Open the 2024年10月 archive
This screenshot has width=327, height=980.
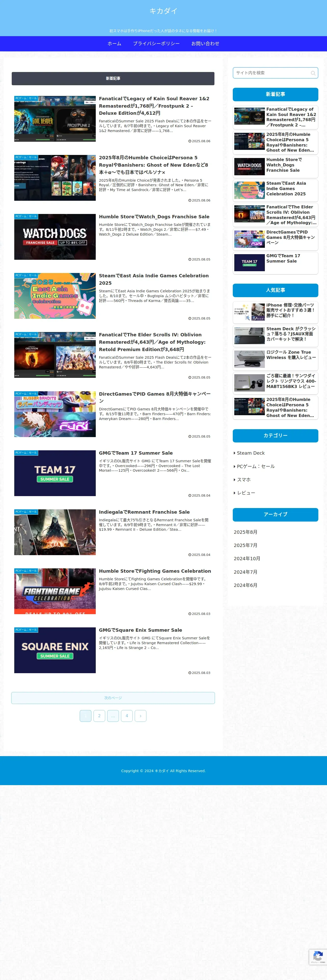point(247,558)
